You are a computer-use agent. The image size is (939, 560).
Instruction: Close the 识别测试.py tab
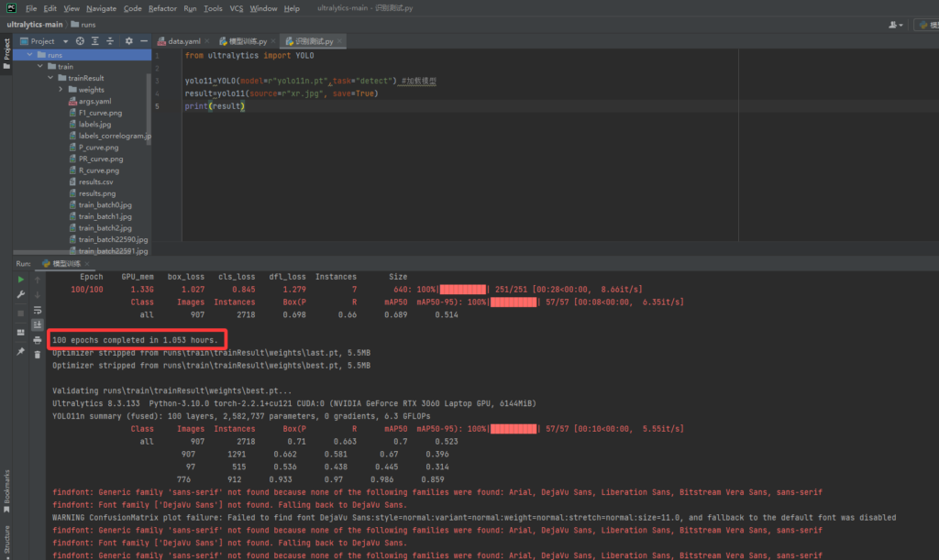pos(339,41)
